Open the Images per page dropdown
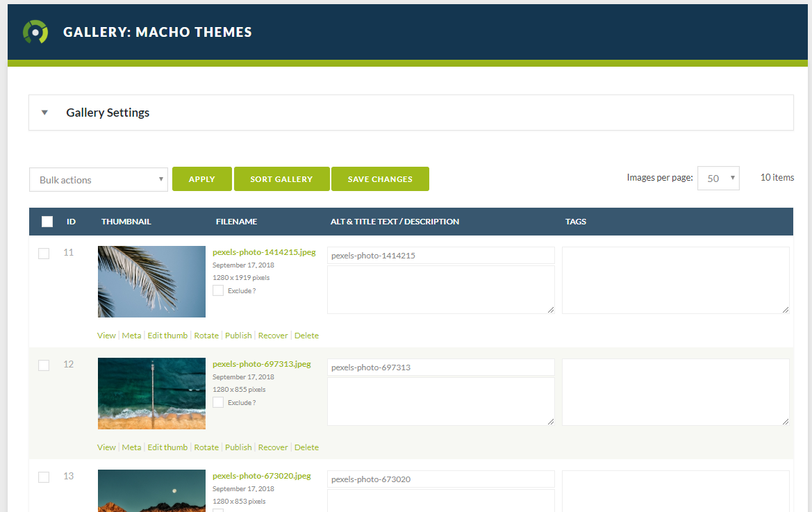The width and height of the screenshot is (812, 512). 718,178
